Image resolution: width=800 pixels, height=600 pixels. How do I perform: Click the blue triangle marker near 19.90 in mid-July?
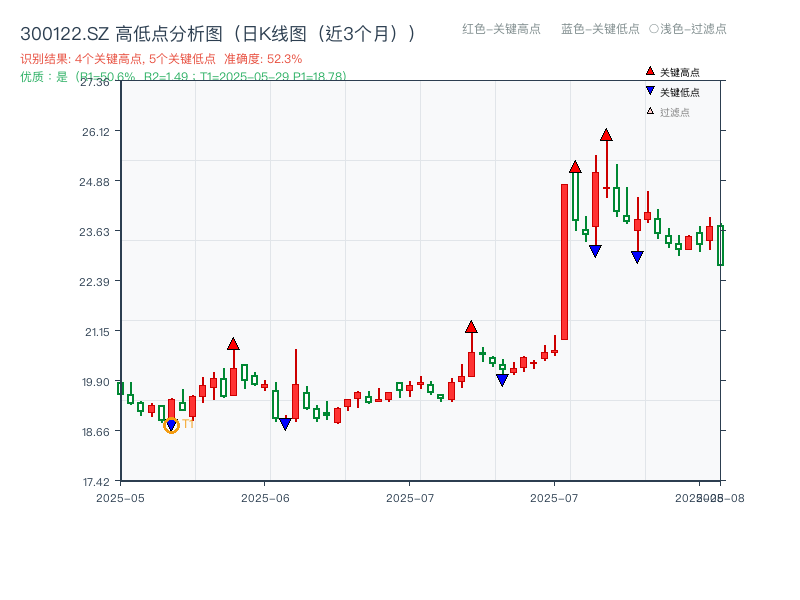click(502, 380)
